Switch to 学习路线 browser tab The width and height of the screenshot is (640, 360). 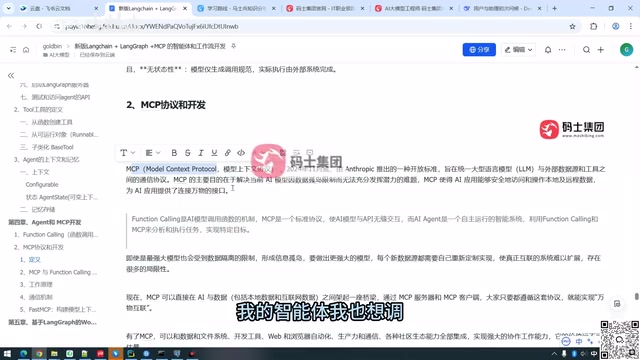(x=236, y=8)
